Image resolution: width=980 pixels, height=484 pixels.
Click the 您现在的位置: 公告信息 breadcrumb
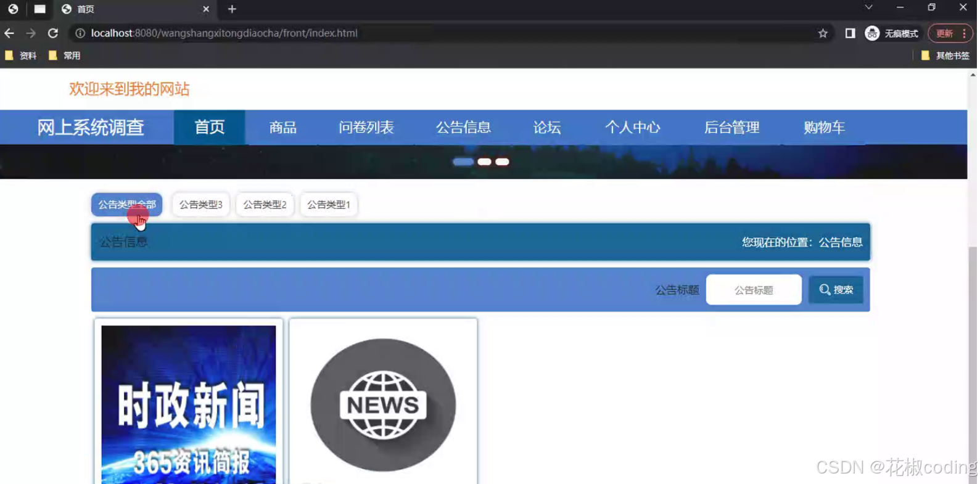click(x=802, y=242)
